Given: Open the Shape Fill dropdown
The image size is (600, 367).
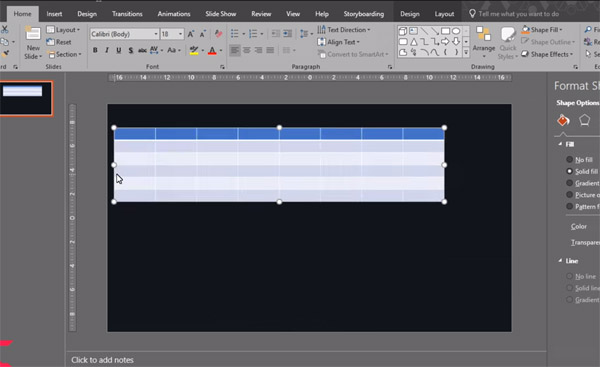Looking at the screenshot, I should [542, 29].
